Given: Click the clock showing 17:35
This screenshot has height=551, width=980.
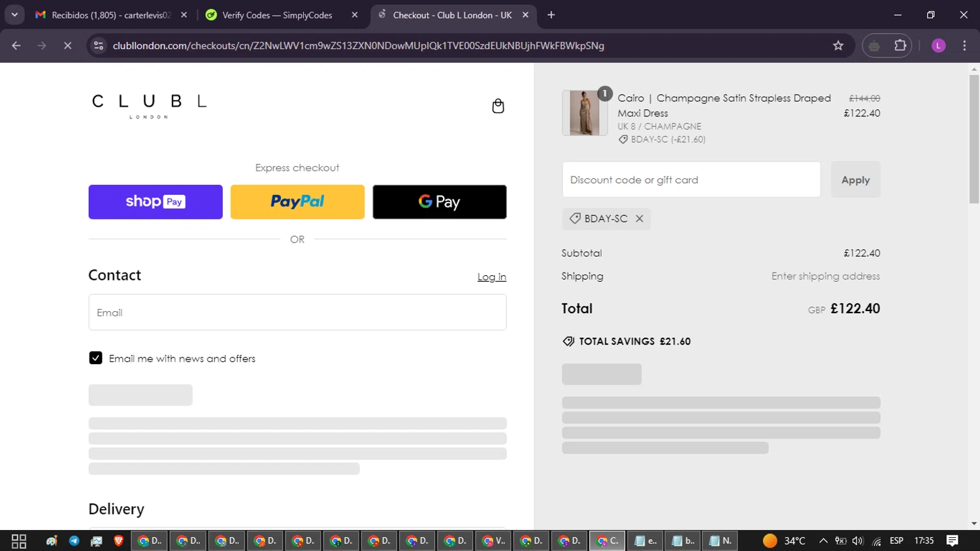Looking at the screenshot, I should [924, 541].
